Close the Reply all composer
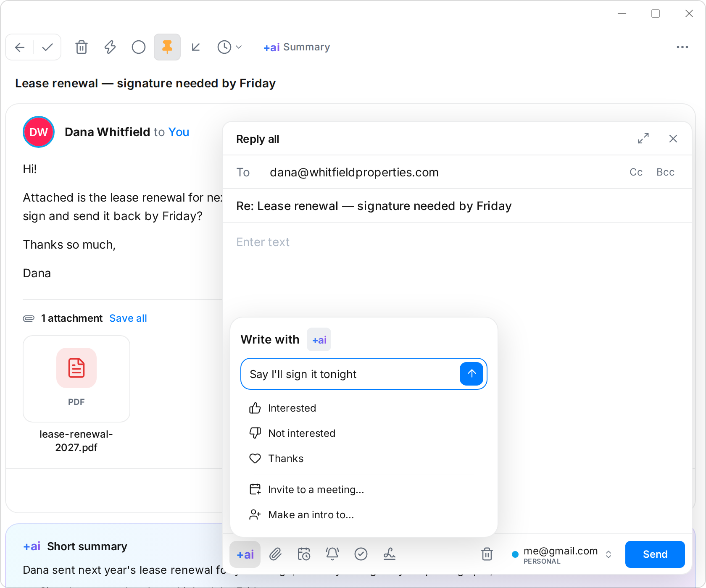 [673, 139]
